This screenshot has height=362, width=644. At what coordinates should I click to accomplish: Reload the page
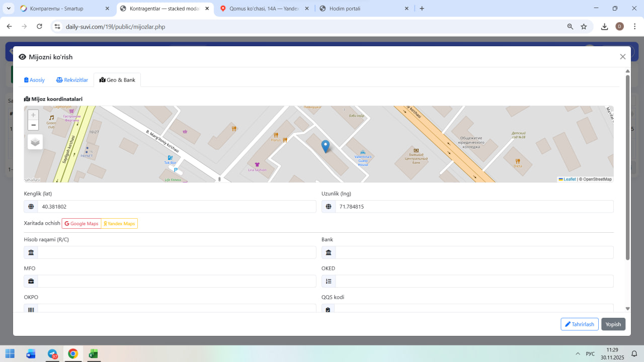click(39, 27)
